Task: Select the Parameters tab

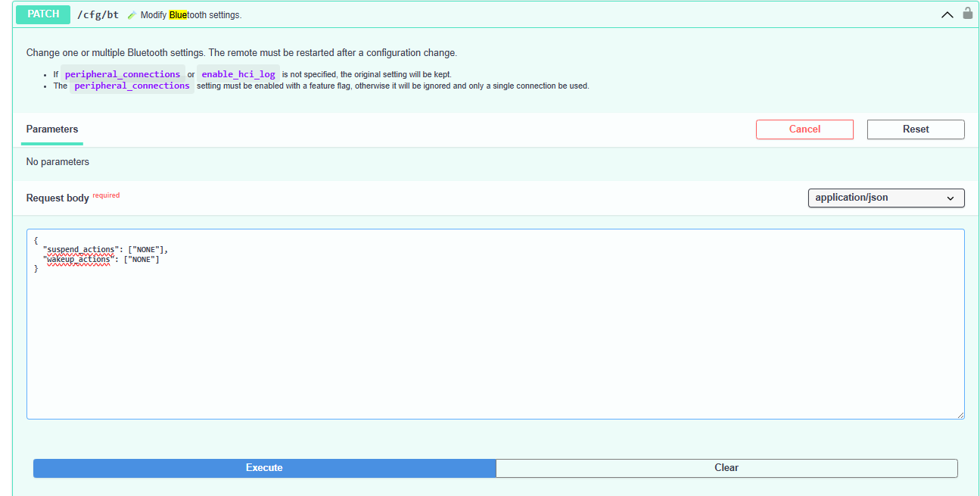Action: point(52,129)
